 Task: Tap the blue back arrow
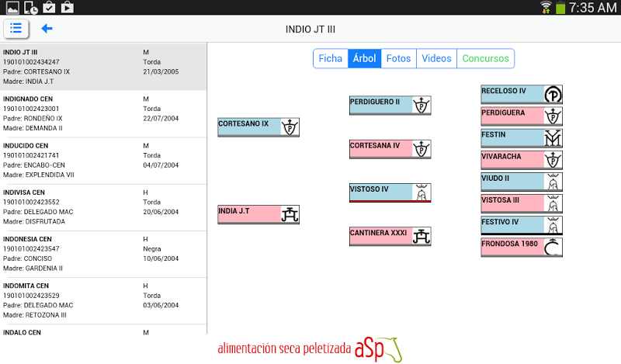(47, 29)
